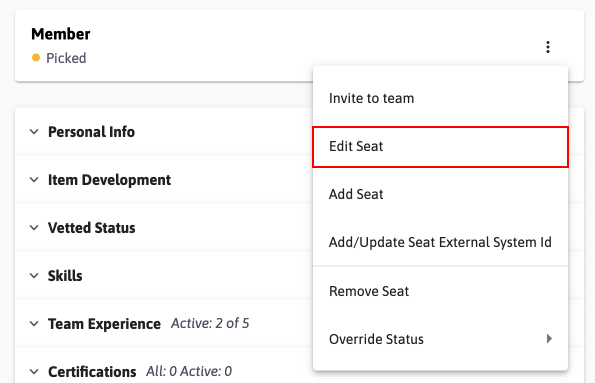The width and height of the screenshot is (595, 383).
Task: Click the Picked status label
Action: 66,58
